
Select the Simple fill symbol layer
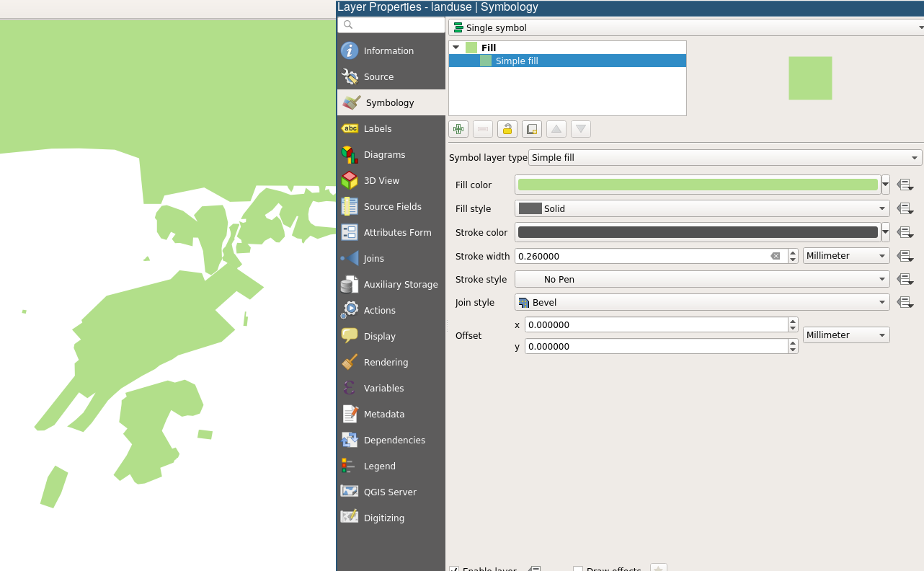click(x=517, y=61)
